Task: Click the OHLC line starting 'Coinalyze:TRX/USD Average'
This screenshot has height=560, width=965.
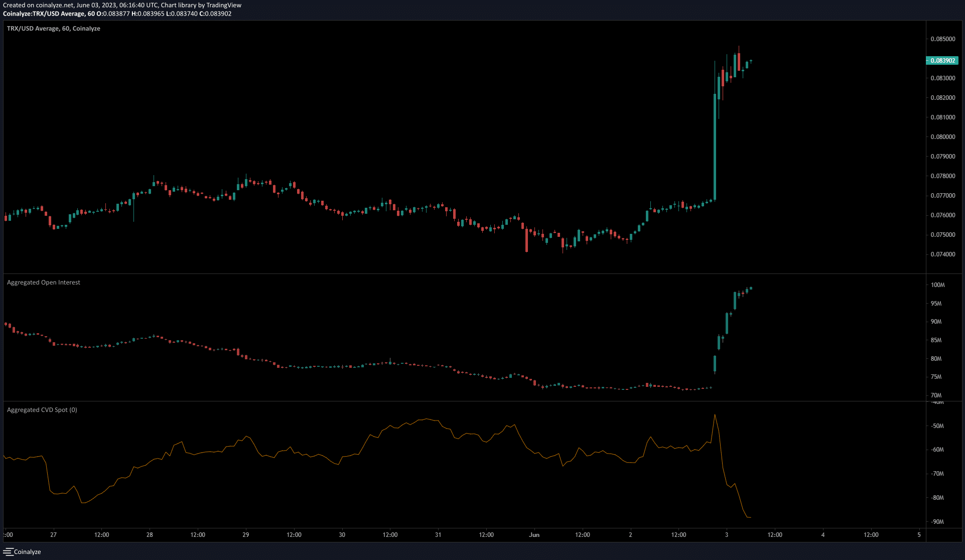Action: (x=117, y=14)
